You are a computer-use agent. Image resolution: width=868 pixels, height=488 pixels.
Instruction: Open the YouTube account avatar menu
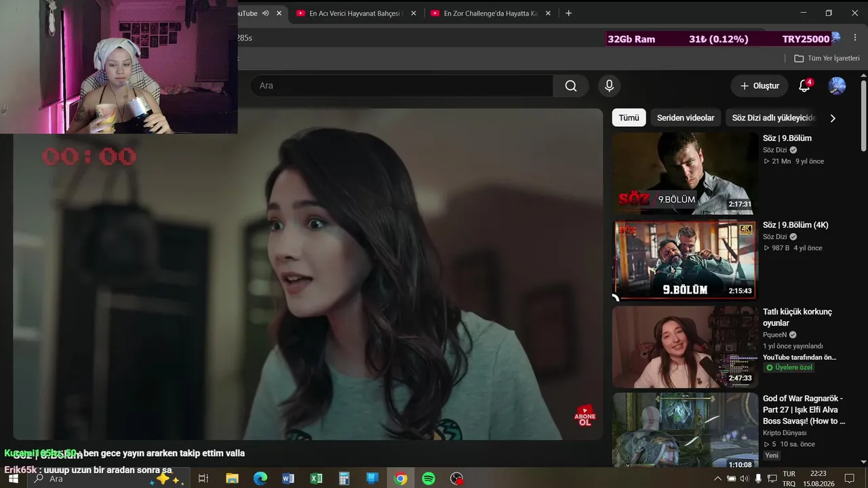837,86
